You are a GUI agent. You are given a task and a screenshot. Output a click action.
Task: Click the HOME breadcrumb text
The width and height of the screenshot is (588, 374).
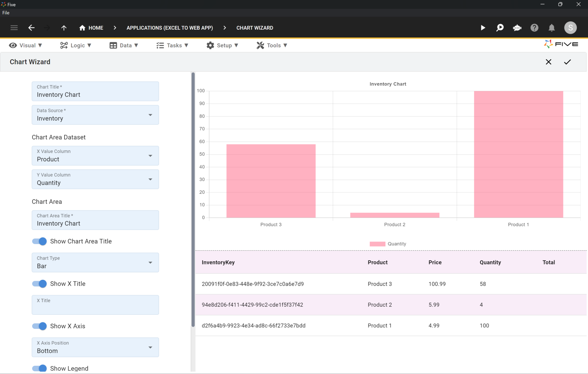click(x=96, y=28)
